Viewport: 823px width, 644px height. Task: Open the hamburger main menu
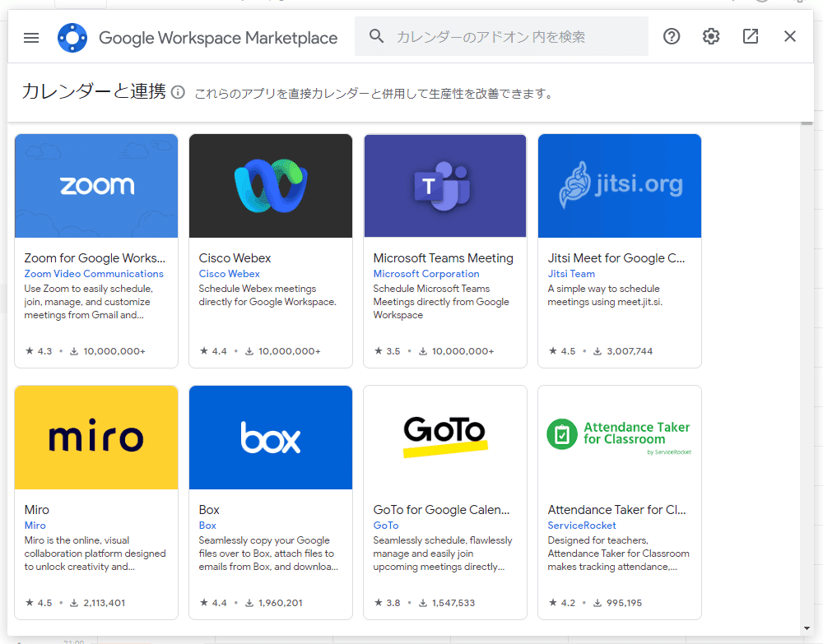[x=31, y=37]
